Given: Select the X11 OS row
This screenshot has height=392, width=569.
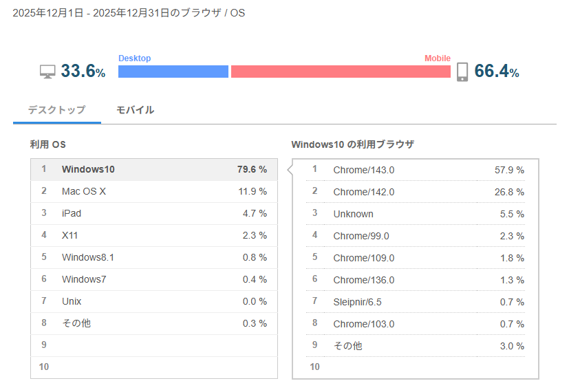Looking at the screenshot, I should [153, 235].
